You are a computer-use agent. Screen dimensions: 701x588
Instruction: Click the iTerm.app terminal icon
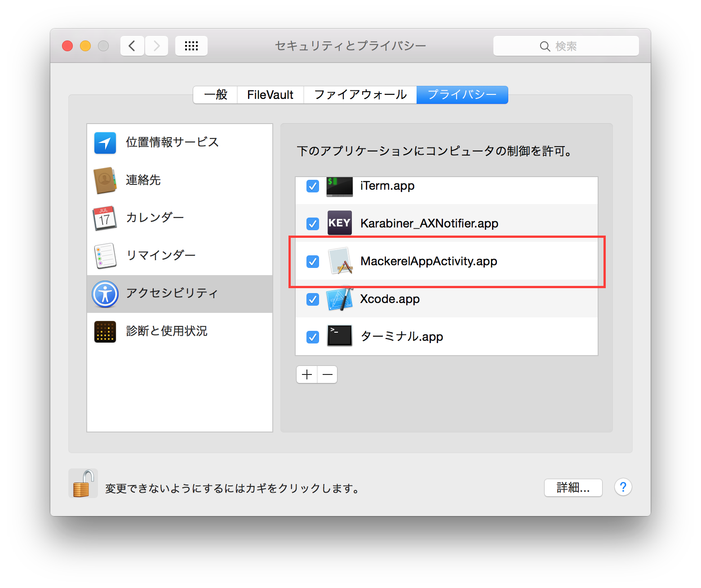point(340,187)
